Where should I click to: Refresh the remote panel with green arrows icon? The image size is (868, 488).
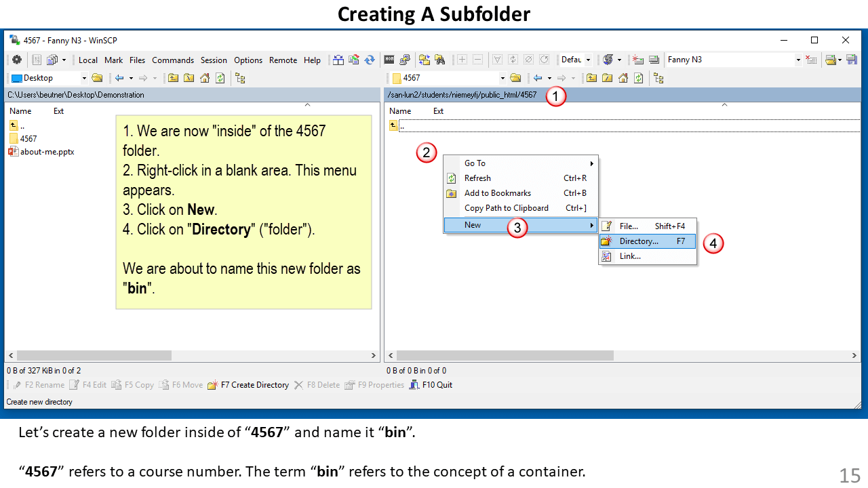(x=639, y=78)
